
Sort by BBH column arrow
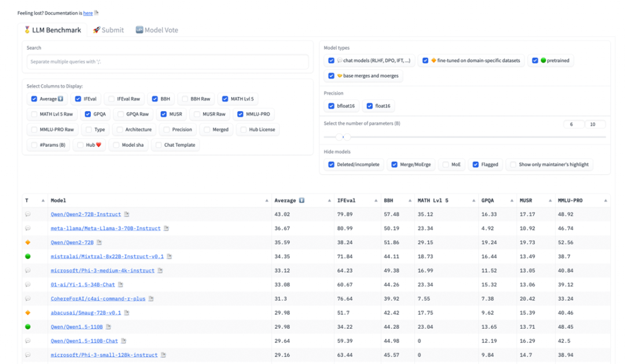click(410, 201)
